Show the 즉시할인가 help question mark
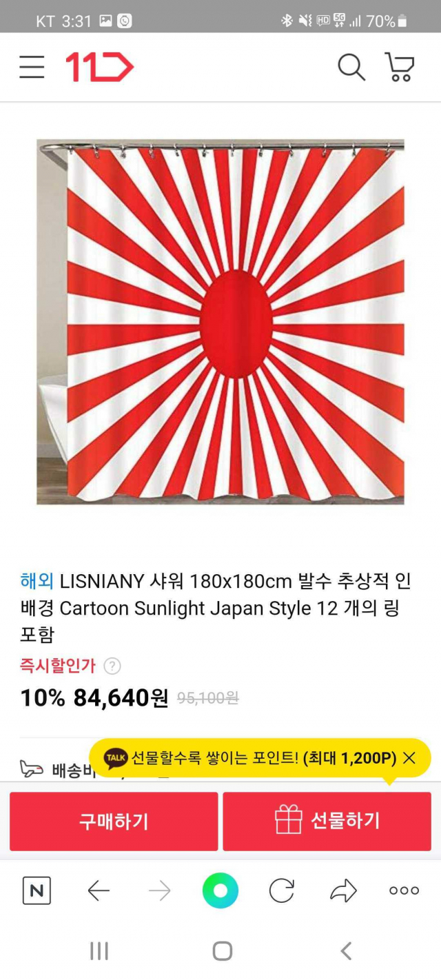The width and height of the screenshot is (441, 980). pyautogui.click(x=112, y=666)
